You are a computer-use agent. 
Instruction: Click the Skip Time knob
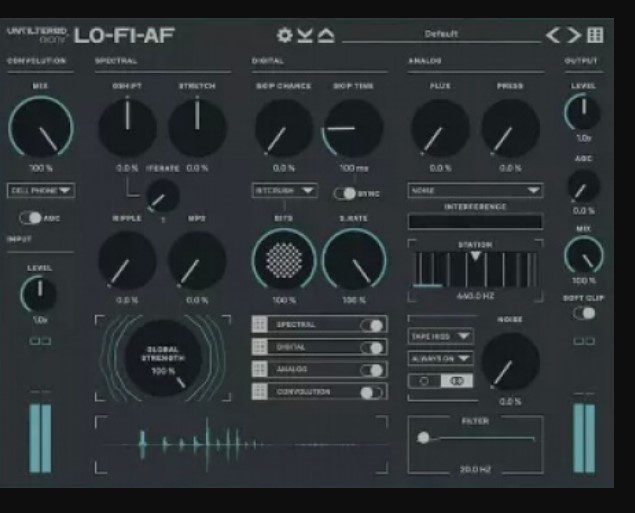pyautogui.click(x=353, y=128)
